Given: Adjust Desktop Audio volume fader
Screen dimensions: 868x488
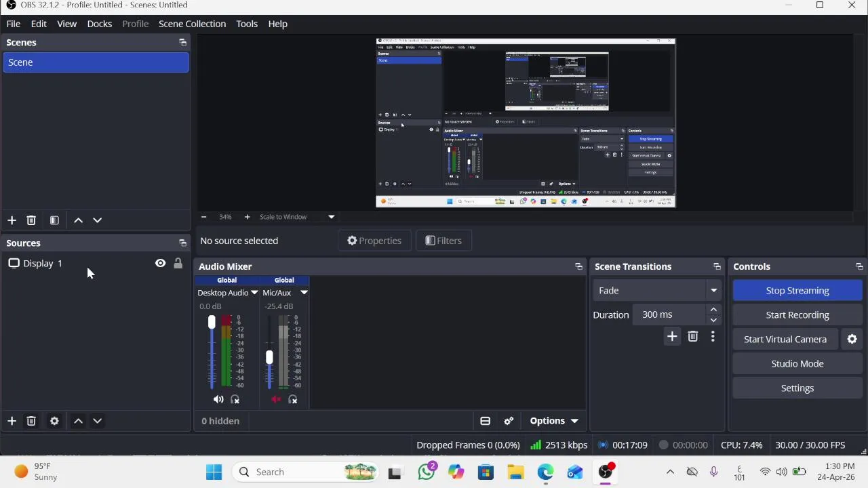Looking at the screenshot, I should 212,323.
